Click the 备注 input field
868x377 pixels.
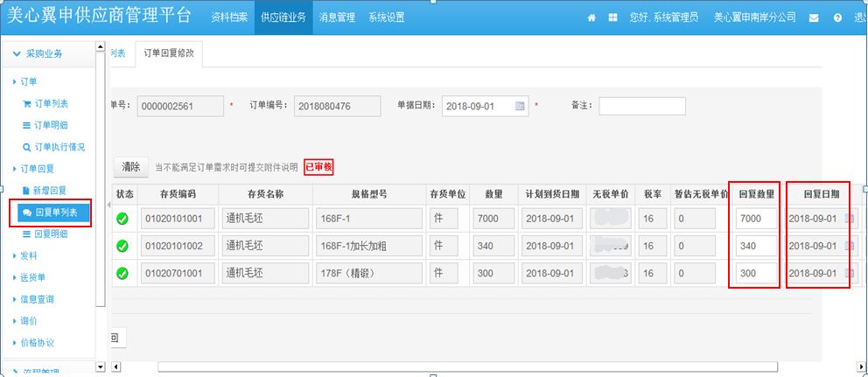pyautogui.click(x=642, y=107)
